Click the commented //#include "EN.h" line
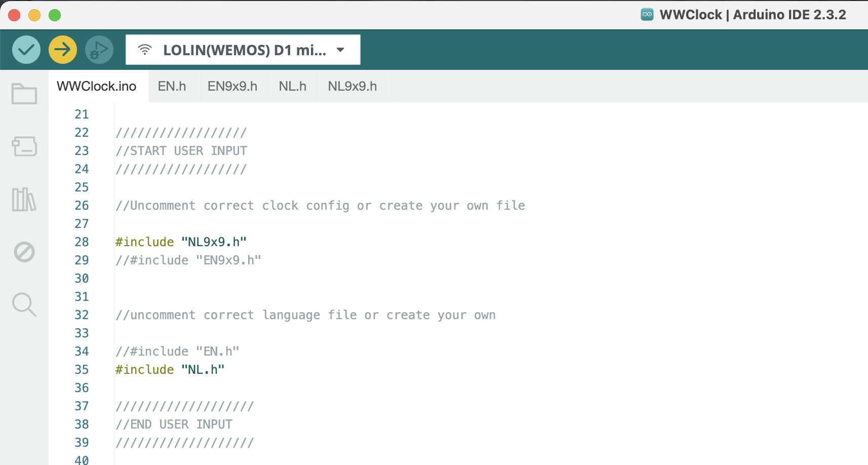 click(177, 352)
